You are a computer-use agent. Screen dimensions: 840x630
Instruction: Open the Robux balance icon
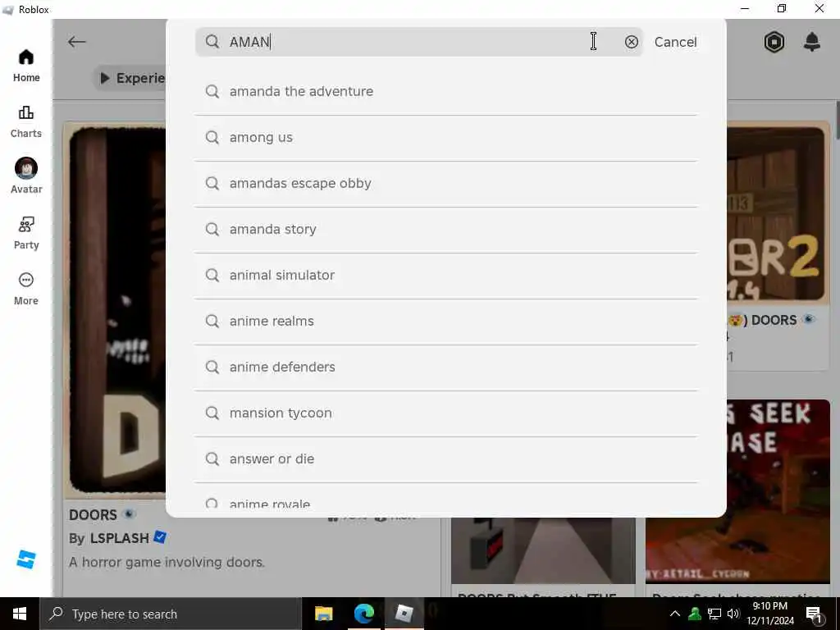[774, 42]
